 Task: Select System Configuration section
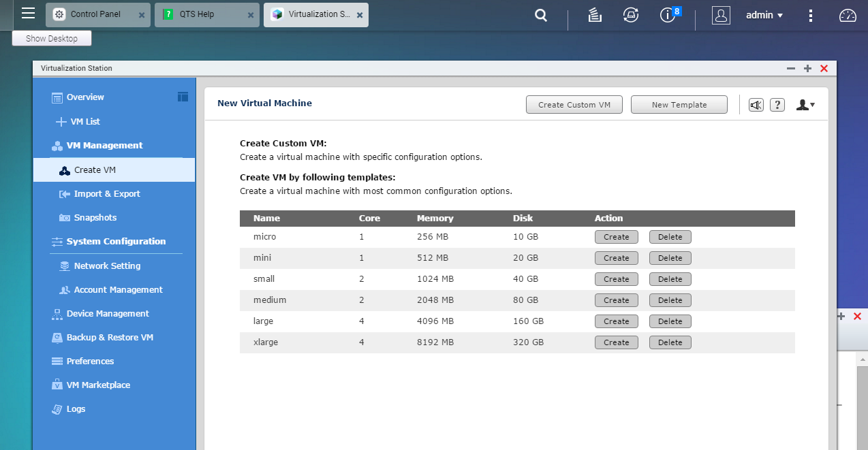point(116,241)
